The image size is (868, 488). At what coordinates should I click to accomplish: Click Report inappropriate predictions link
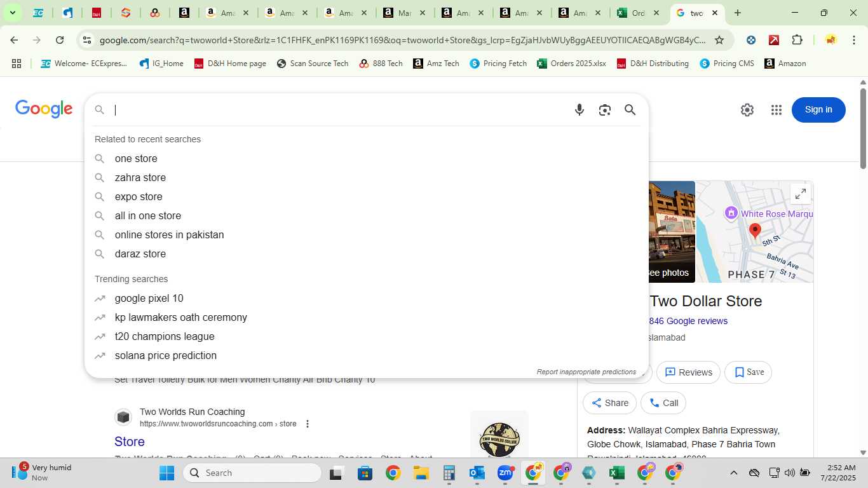[x=586, y=372]
